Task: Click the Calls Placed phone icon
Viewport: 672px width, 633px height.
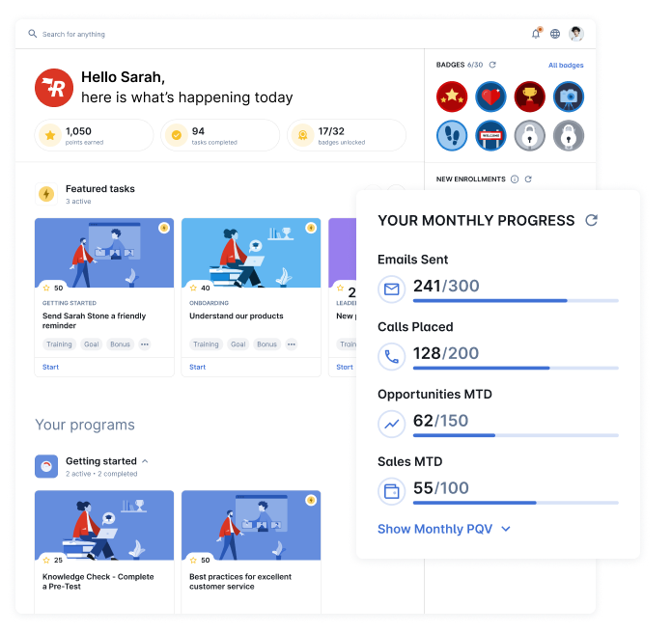Action: pos(391,356)
